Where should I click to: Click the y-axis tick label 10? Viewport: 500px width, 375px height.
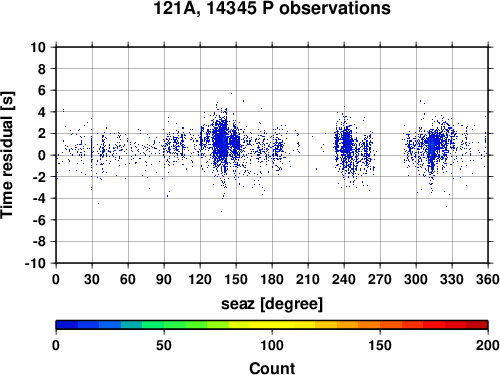coord(38,47)
